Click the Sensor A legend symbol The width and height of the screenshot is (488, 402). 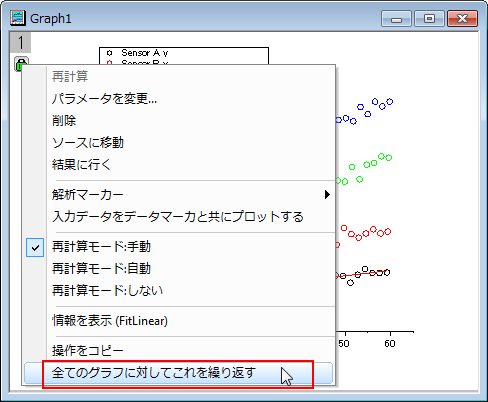(x=110, y=53)
